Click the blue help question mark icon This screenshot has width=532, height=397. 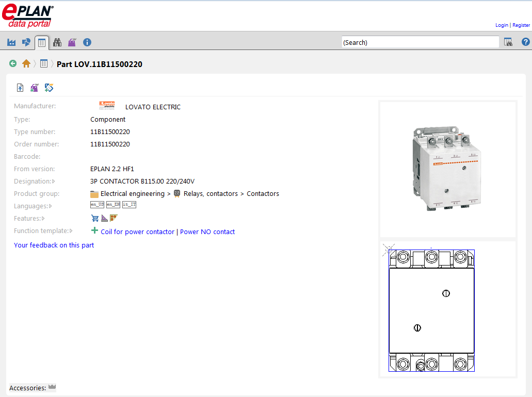pyautogui.click(x=525, y=42)
